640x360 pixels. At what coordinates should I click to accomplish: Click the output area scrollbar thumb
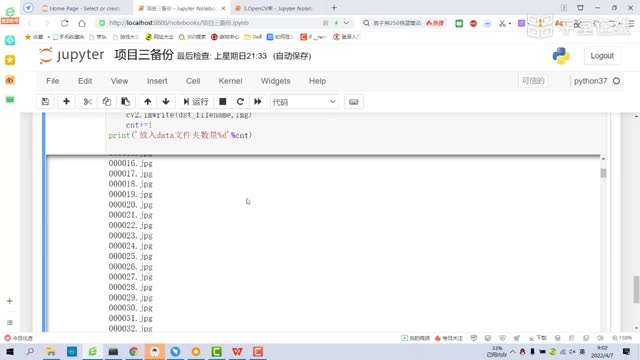pyautogui.click(x=603, y=173)
